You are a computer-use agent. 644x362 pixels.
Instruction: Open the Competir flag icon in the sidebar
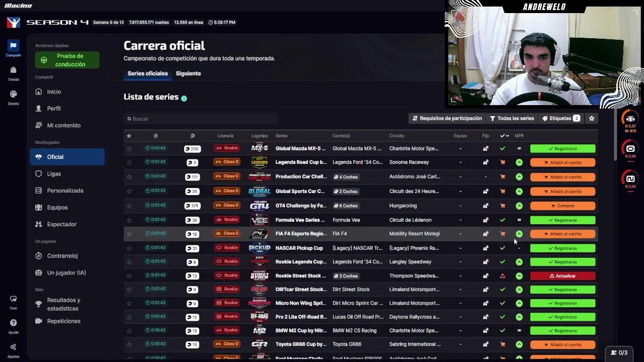(x=14, y=46)
